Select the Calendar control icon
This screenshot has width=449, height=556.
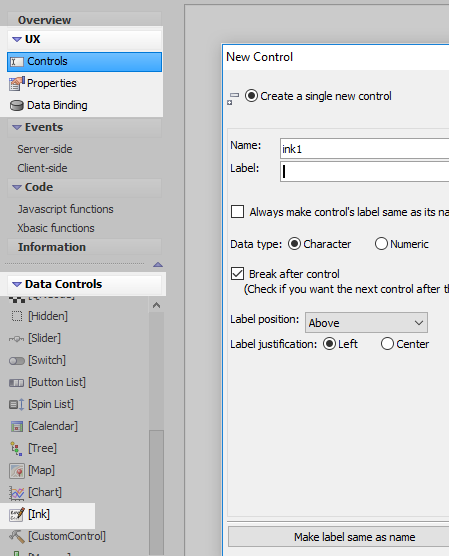(x=17, y=426)
